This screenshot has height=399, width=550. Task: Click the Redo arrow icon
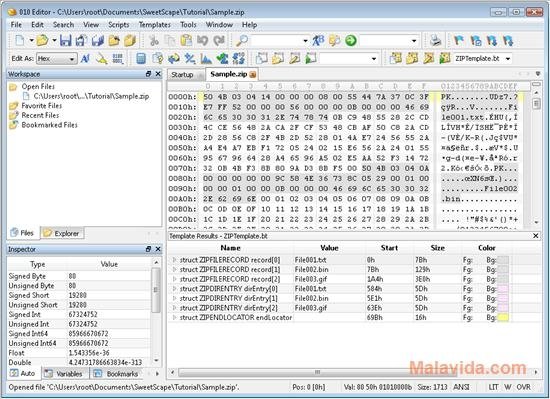219,41
